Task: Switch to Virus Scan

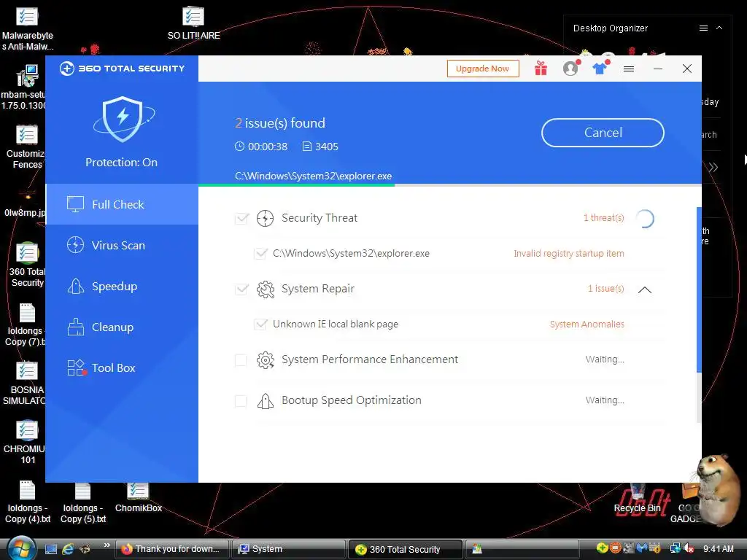Action: pyautogui.click(x=122, y=245)
